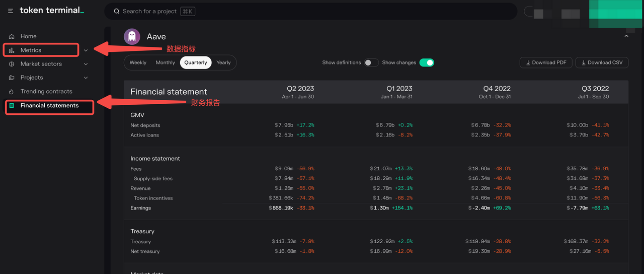
Task: Open Metrics in sidebar
Action: click(x=31, y=50)
